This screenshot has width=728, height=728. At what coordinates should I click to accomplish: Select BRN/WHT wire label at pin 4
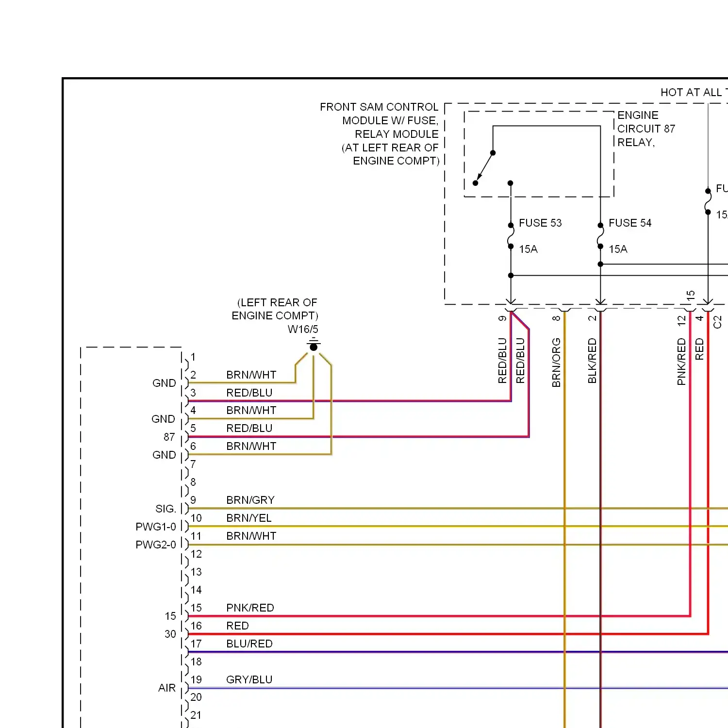click(x=251, y=410)
